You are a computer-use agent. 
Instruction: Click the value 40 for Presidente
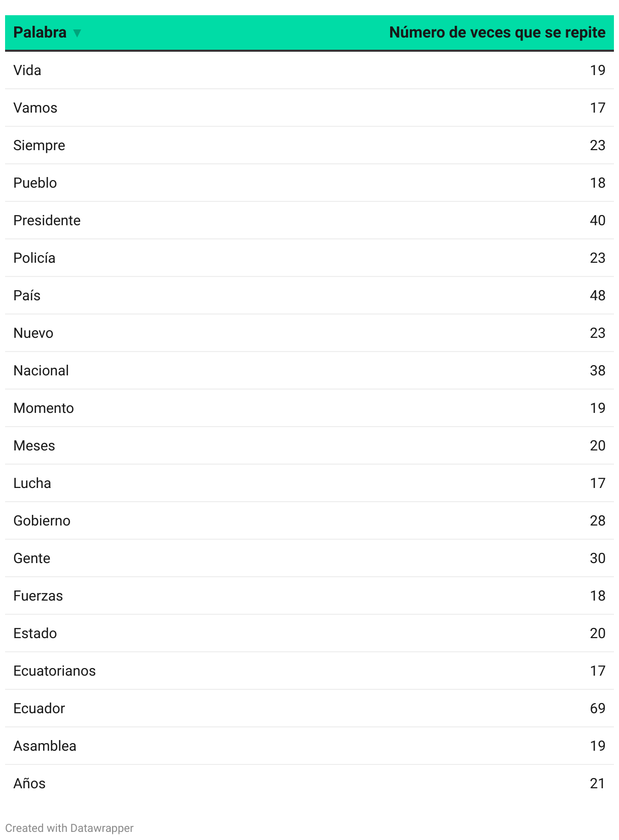[x=598, y=220]
